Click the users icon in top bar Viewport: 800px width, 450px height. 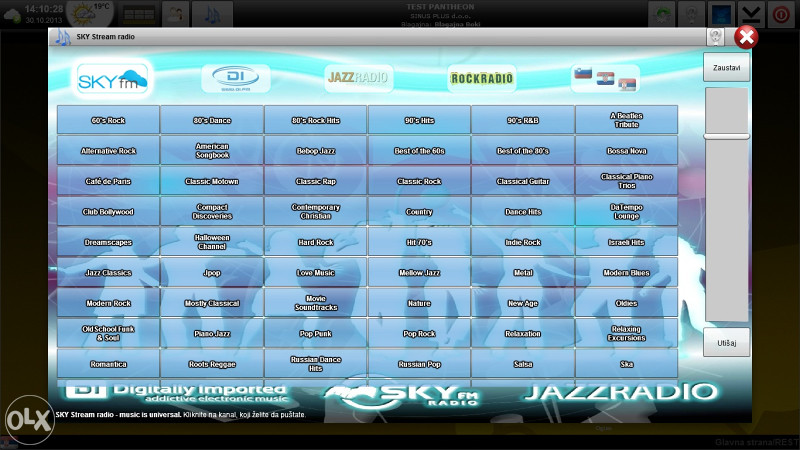point(176,14)
